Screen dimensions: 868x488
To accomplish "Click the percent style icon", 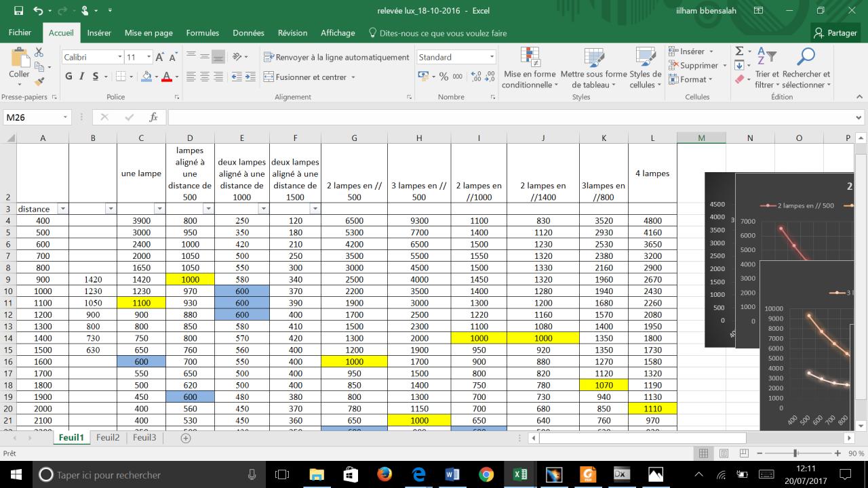I will click(x=443, y=77).
